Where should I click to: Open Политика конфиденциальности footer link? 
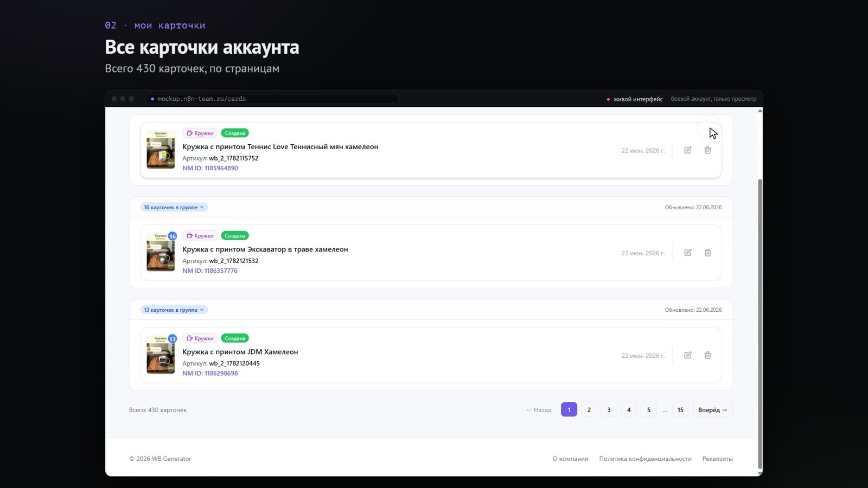pos(645,459)
